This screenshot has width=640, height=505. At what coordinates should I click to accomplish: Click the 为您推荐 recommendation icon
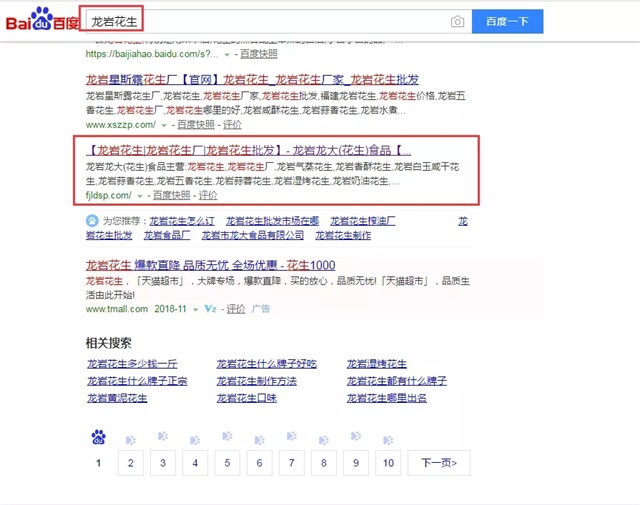[x=93, y=221]
